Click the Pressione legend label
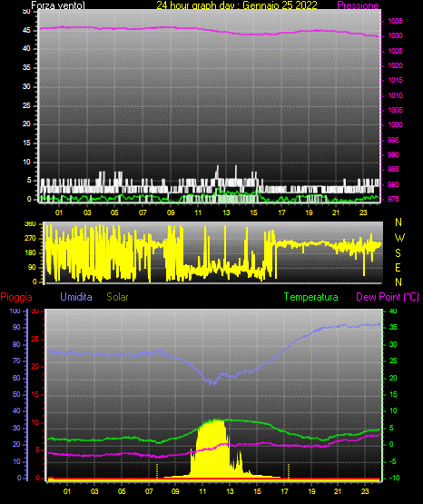This screenshot has height=504, width=423. pyautogui.click(x=358, y=5)
